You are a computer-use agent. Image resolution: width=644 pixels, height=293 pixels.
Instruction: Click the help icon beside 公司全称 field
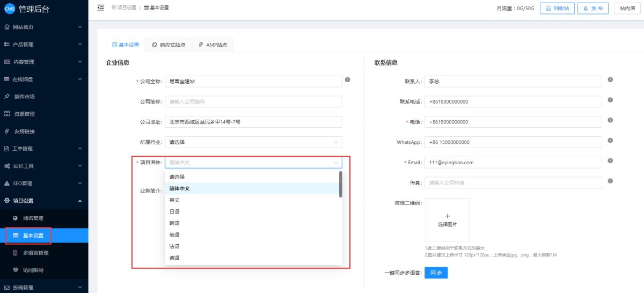tap(347, 79)
